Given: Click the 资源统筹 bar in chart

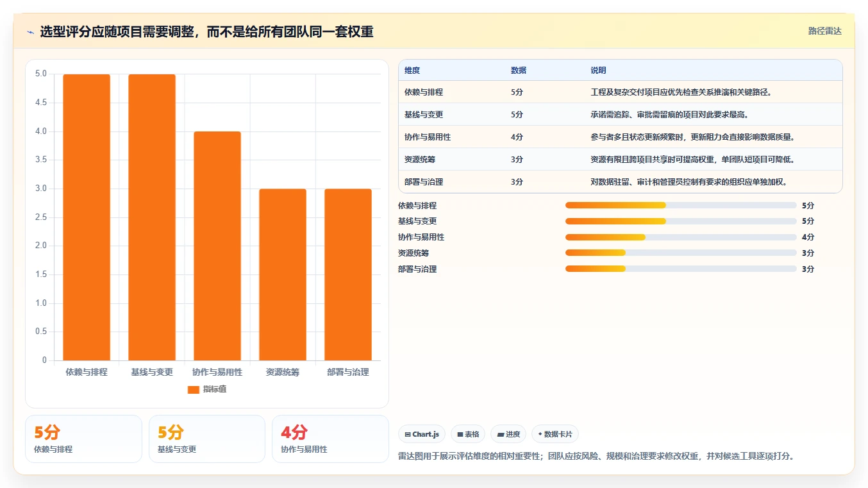Looking at the screenshot, I should point(283,274).
